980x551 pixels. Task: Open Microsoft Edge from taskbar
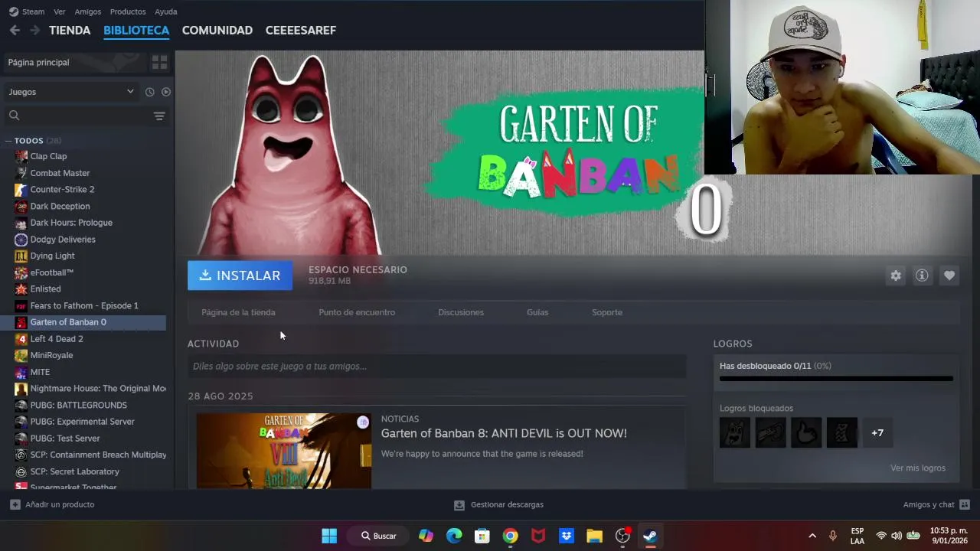(454, 536)
